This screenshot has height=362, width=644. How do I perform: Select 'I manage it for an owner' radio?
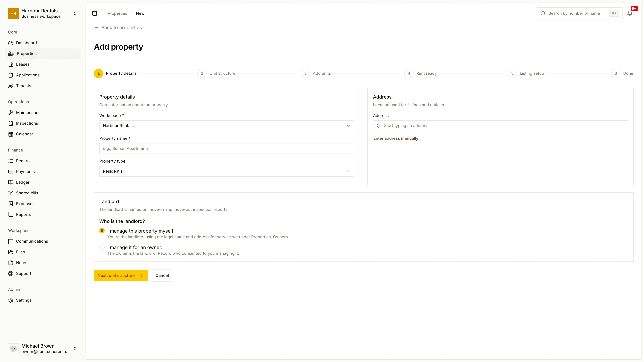coord(102,247)
